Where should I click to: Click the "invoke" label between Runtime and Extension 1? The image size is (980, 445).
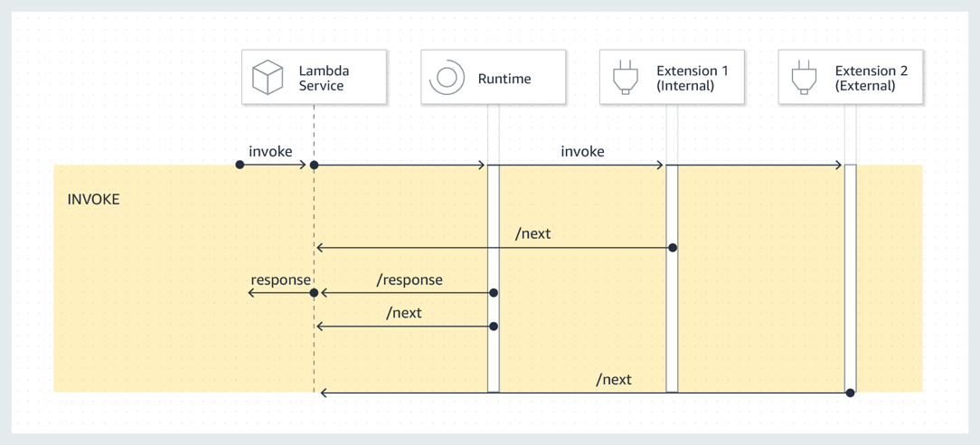[x=582, y=151]
